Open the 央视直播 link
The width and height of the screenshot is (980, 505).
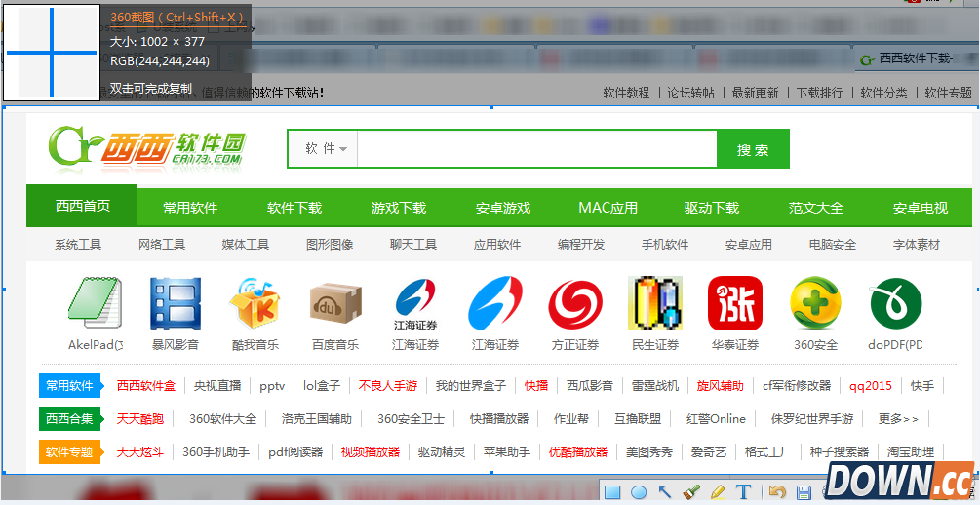tap(217, 386)
